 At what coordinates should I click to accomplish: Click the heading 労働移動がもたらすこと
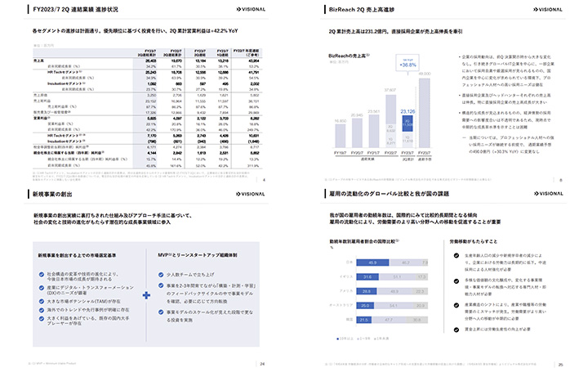(x=473, y=241)
